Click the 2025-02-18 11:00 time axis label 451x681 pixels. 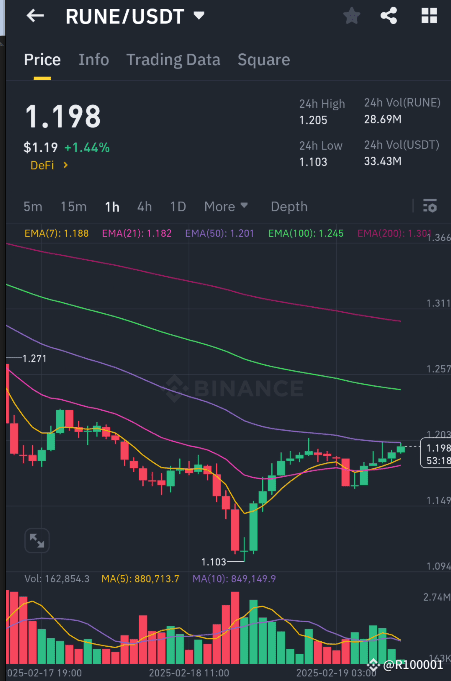(x=189, y=673)
